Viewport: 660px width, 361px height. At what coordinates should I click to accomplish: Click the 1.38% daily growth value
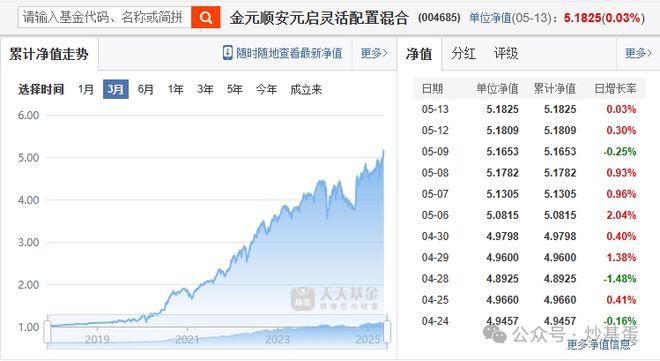(621, 257)
